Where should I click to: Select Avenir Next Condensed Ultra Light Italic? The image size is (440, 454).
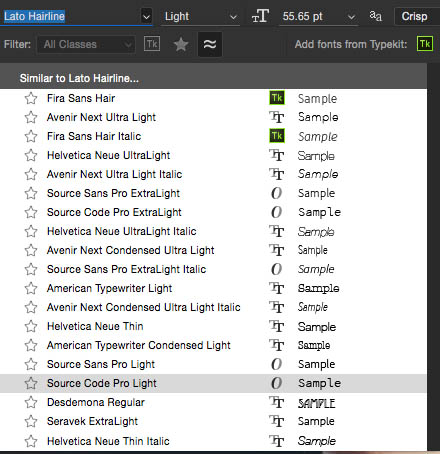tap(213, 307)
